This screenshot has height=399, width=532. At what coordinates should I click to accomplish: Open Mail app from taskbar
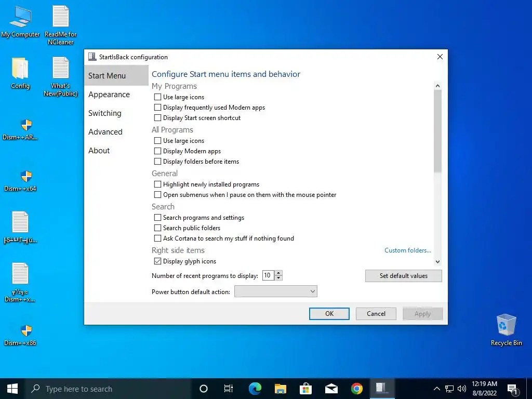point(331,389)
